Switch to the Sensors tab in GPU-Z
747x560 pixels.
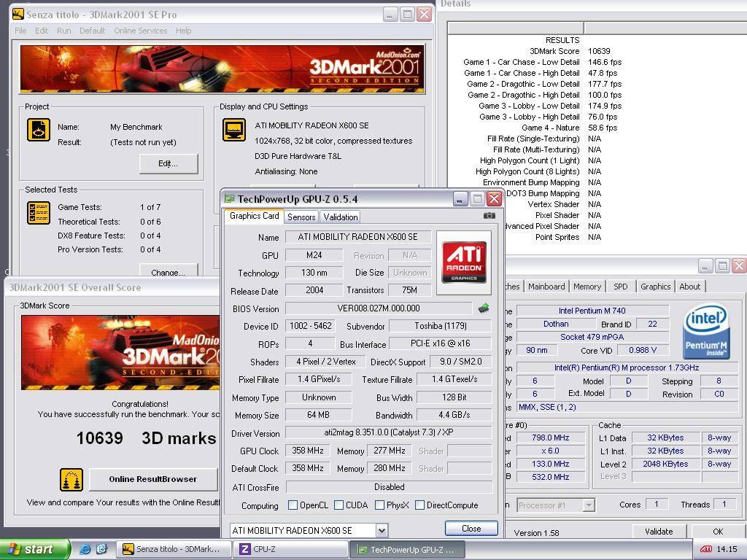coord(301,217)
